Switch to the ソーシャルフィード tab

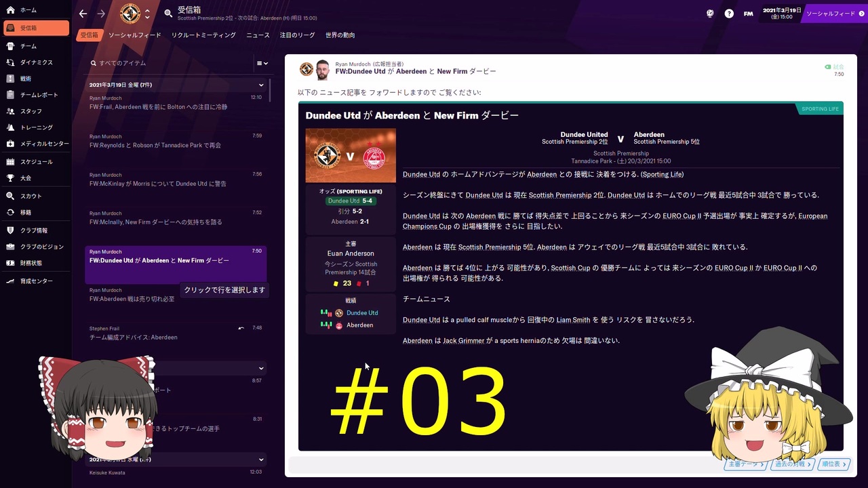(135, 35)
